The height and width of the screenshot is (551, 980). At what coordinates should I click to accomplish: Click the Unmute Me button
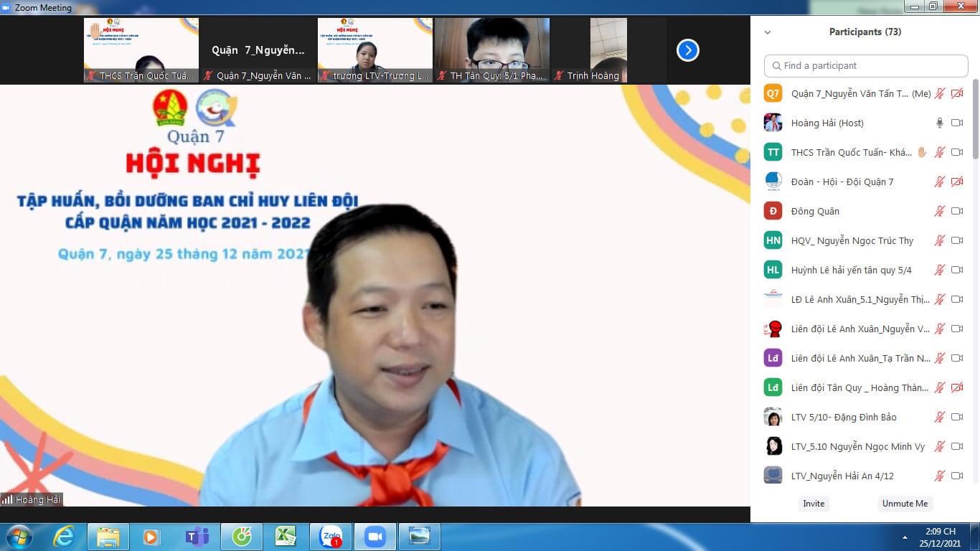(x=905, y=504)
